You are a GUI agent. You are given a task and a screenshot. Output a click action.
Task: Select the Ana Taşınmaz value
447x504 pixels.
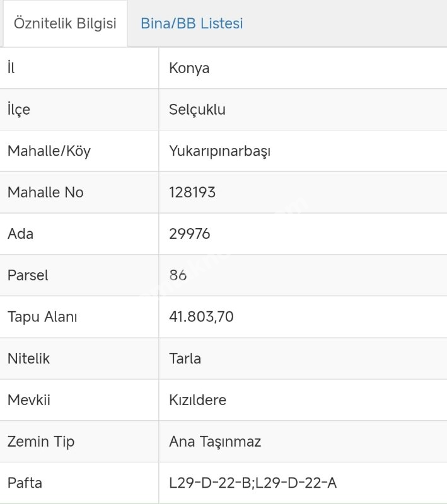click(x=214, y=442)
